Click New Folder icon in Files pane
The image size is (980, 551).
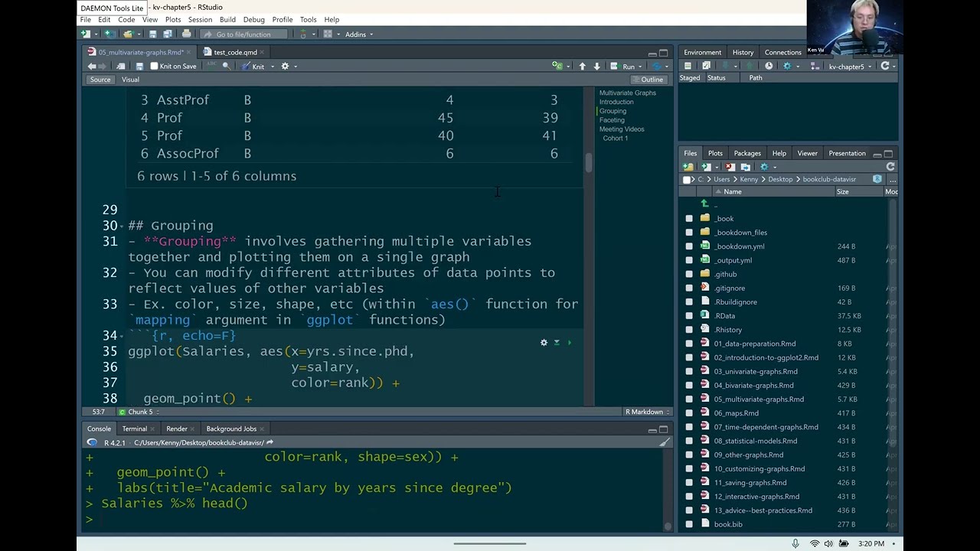(688, 167)
